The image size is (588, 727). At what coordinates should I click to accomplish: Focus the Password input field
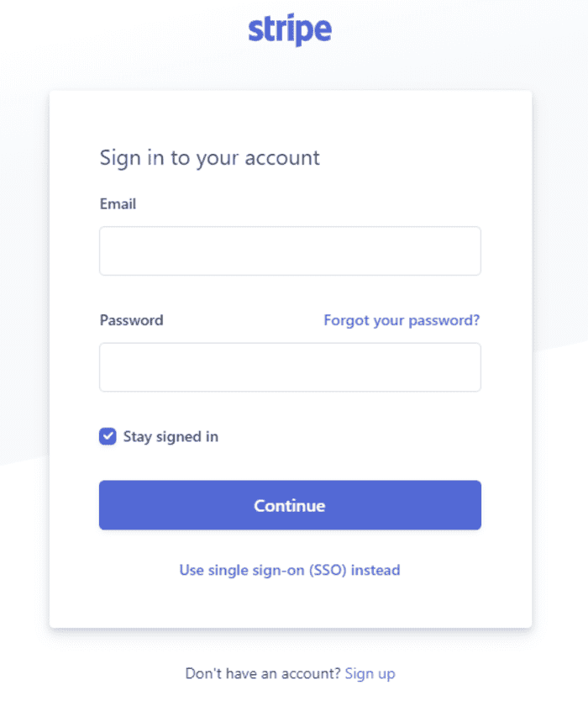coord(290,367)
